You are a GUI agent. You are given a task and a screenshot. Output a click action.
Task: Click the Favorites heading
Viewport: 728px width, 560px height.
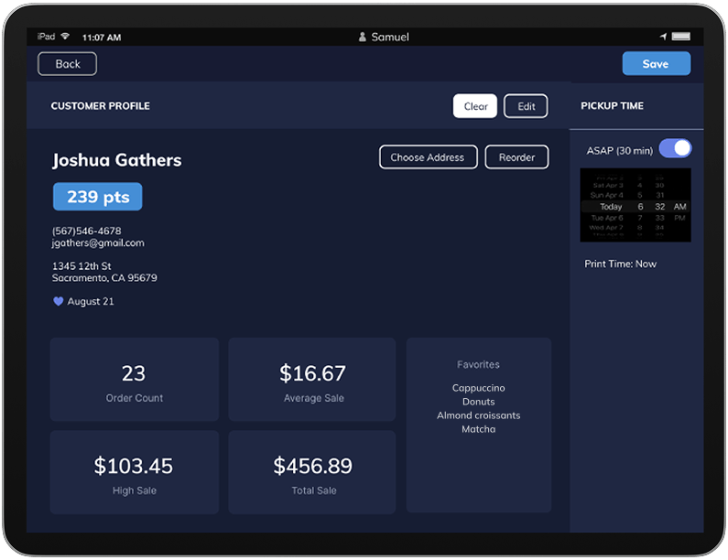[x=478, y=365]
